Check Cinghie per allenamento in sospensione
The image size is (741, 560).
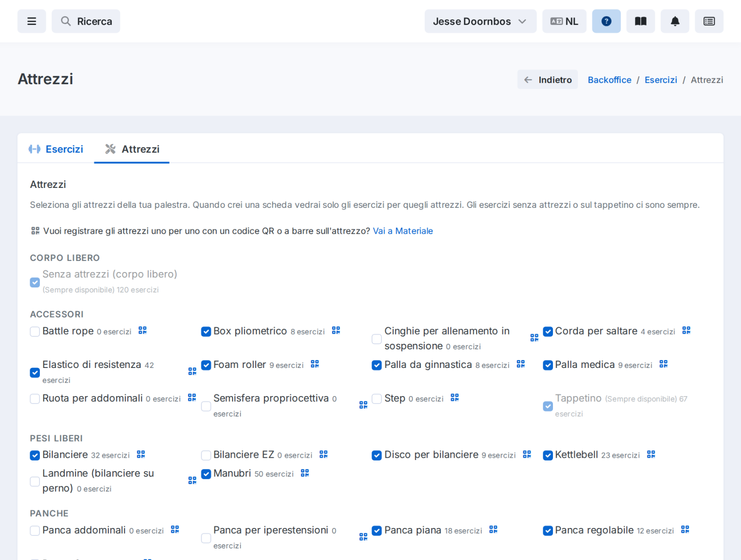point(377,339)
